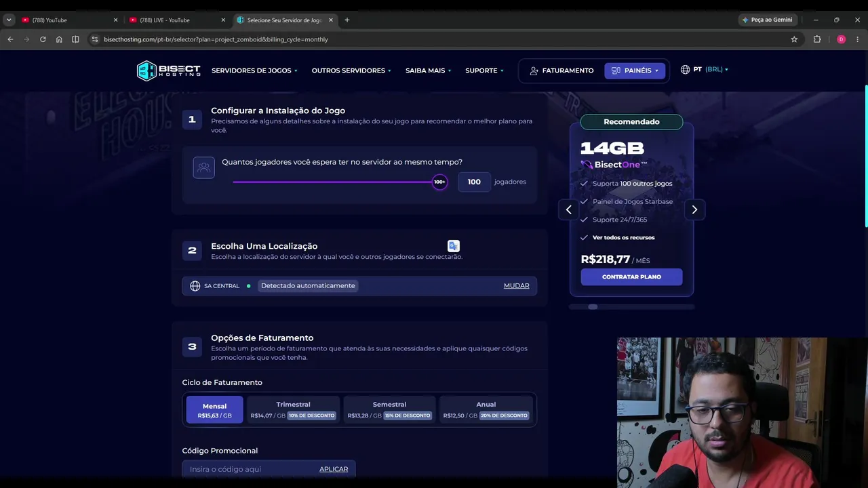
Task: Bookmark this page with star icon
Action: 794,39
